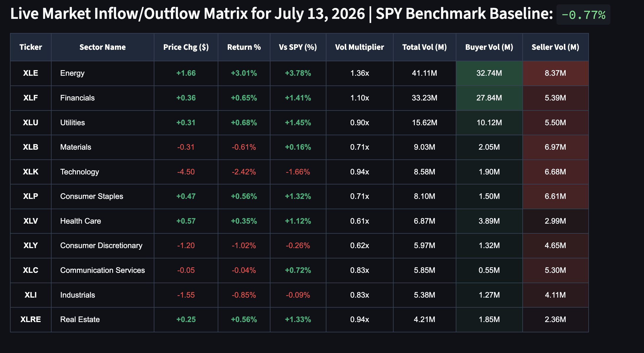Select the Real Estate sector name
The height and width of the screenshot is (353, 644).
(x=80, y=319)
